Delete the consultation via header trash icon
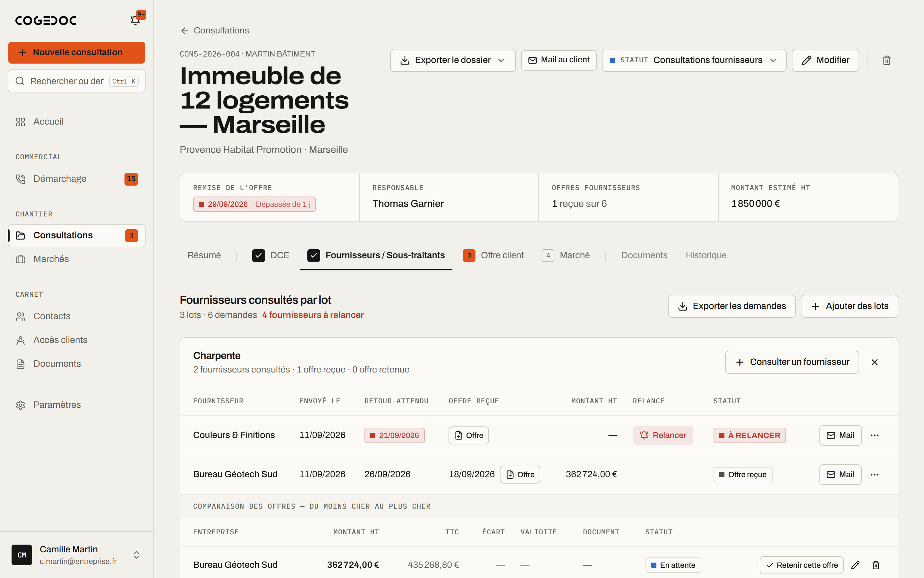The height and width of the screenshot is (578, 924). 886,60
